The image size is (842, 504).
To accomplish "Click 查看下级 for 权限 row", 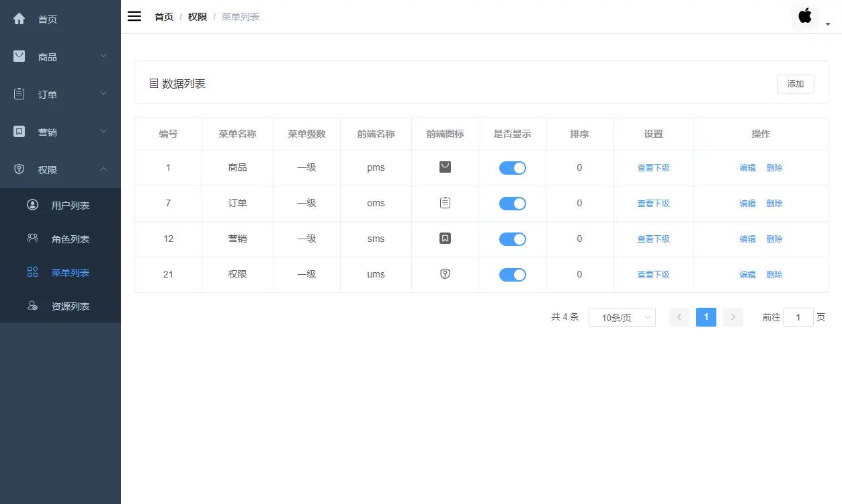I will (653, 275).
